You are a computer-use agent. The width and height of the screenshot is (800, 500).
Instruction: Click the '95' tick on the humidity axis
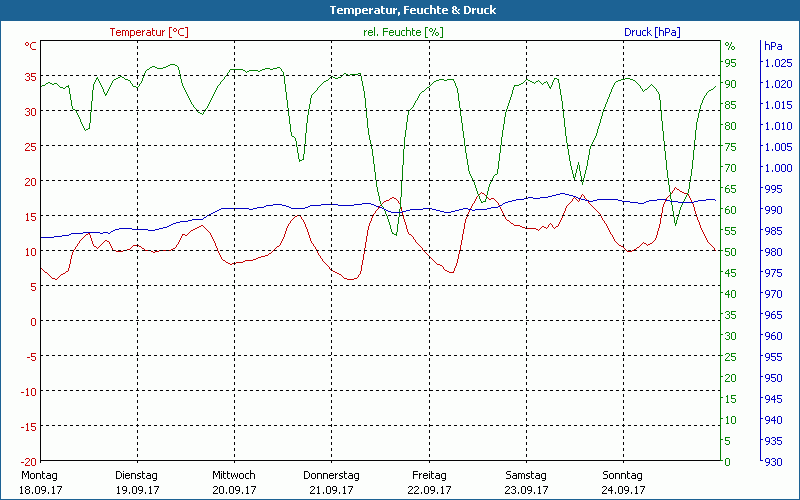(x=731, y=63)
